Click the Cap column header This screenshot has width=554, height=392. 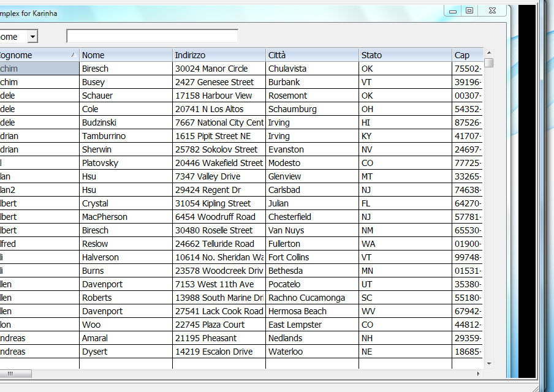[x=468, y=55]
